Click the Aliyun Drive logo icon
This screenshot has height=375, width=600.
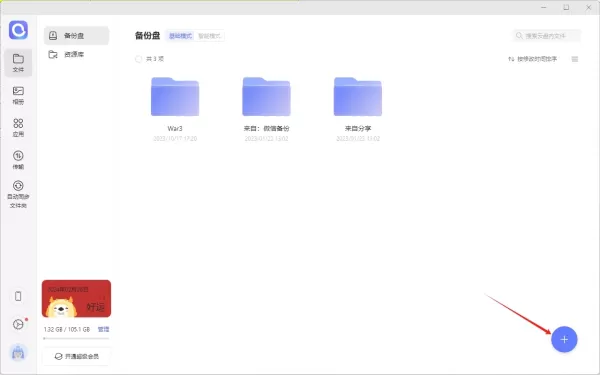point(18,30)
